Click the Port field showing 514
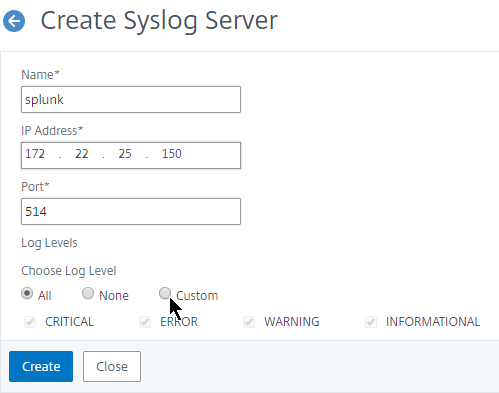The height and width of the screenshot is (393, 499). [x=131, y=211]
